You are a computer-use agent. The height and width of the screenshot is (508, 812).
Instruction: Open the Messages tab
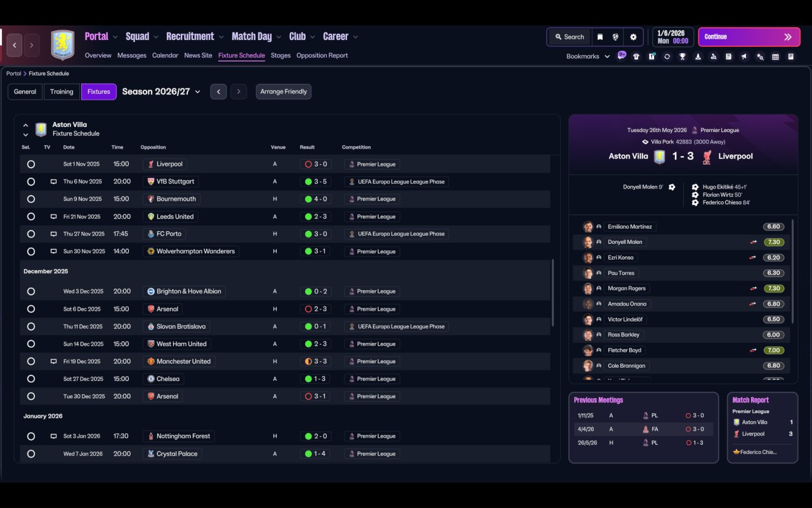132,55
